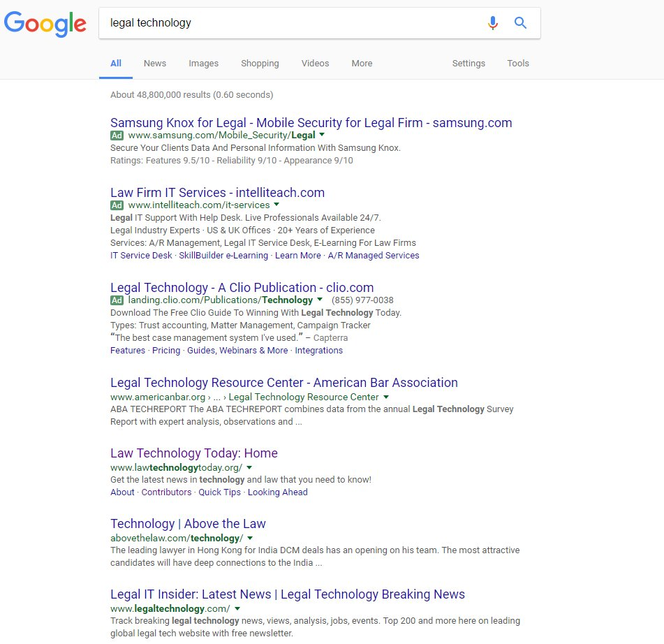Start voice search with microphone icon
The width and height of the screenshot is (664, 644).
[x=492, y=23]
